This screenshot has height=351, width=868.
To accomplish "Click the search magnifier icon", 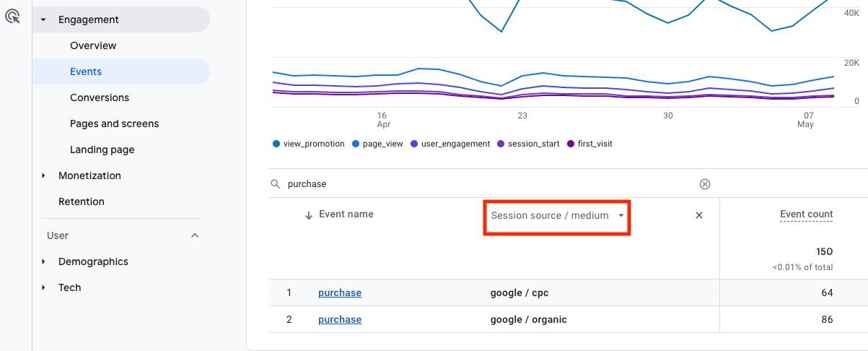I will click(276, 184).
